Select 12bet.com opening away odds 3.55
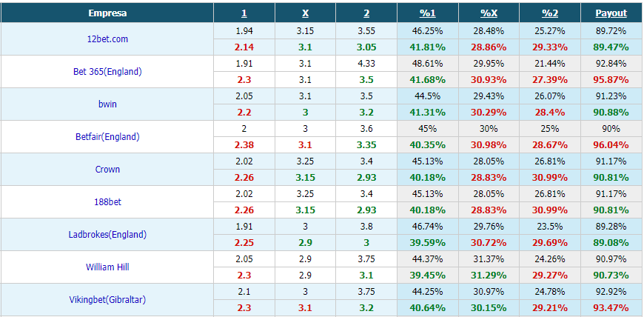 pos(366,31)
